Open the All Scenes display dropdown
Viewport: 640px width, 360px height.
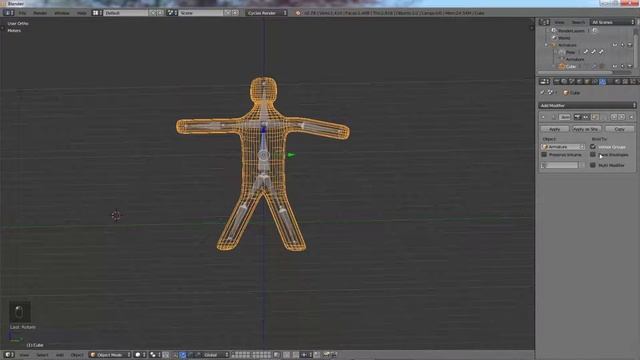(x=613, y=22)
